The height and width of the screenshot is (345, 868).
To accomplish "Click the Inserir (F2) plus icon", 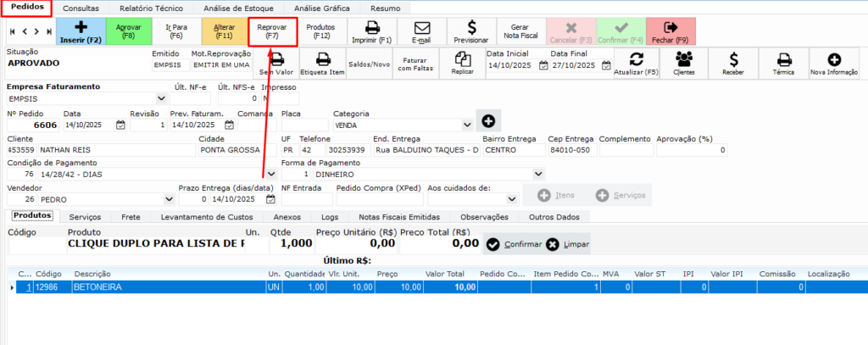I will pyautogui.click(x=81, y=25).
